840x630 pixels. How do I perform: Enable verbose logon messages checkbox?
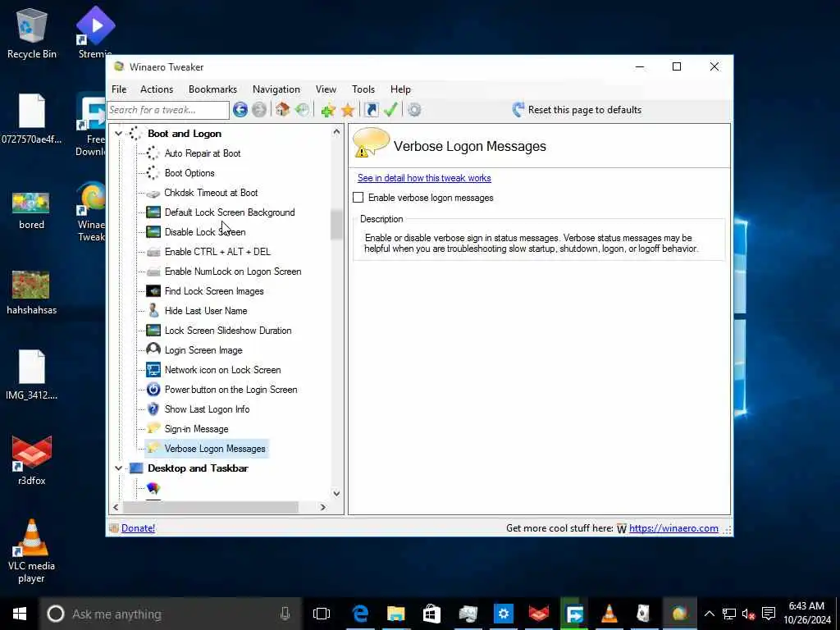coord(358,198)
